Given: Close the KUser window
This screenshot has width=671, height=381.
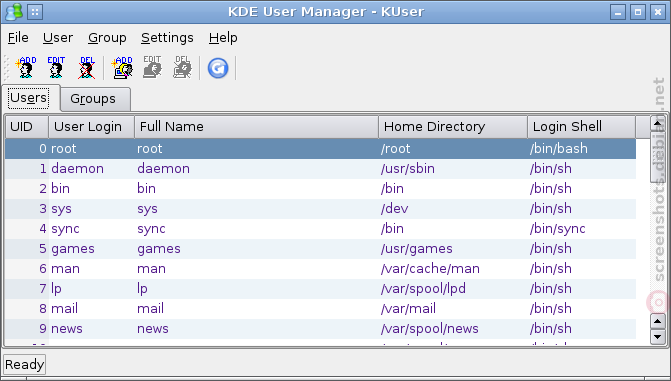Looking at the screenshot, I should [657, 12].
